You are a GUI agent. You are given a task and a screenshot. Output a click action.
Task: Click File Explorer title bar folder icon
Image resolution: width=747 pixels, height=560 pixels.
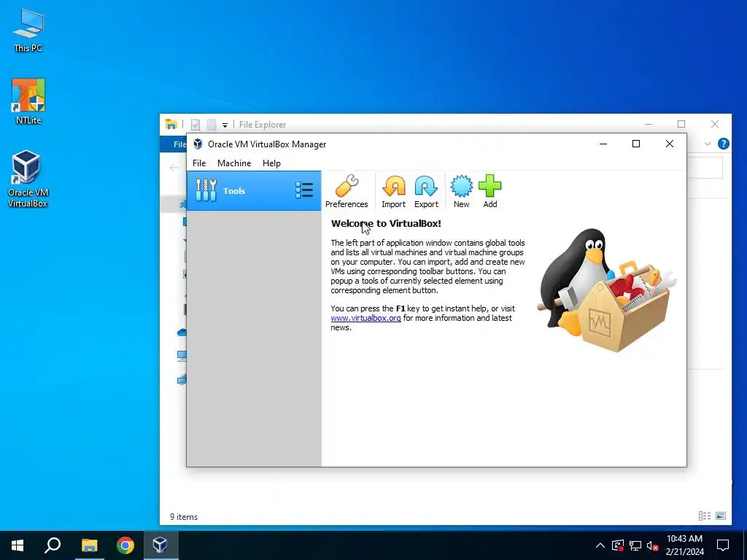pos(171,124)
